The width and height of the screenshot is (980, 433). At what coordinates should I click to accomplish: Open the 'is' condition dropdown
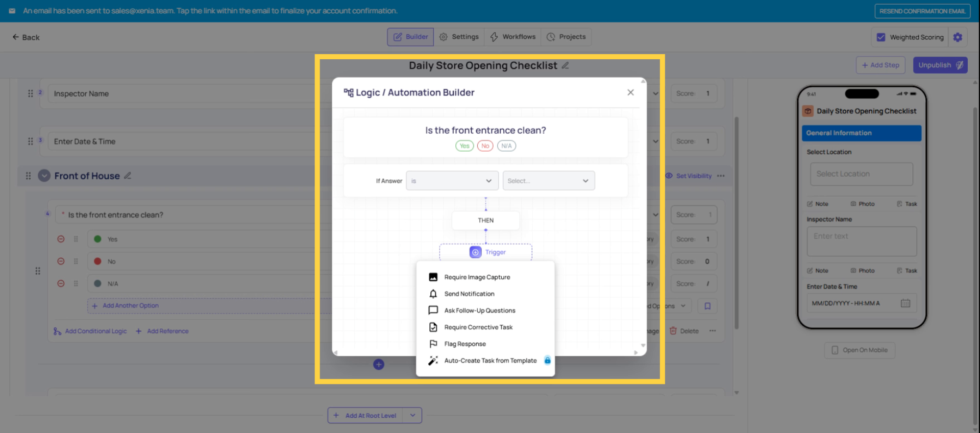452,181
